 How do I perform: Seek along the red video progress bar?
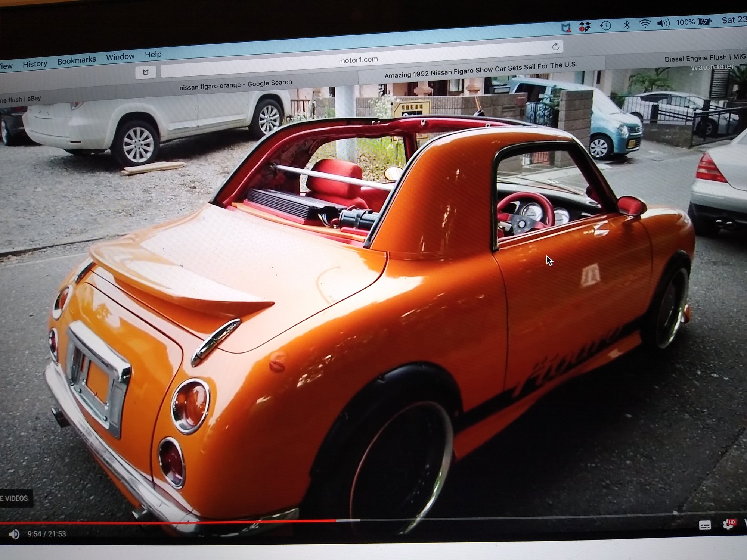coord(168,522)
